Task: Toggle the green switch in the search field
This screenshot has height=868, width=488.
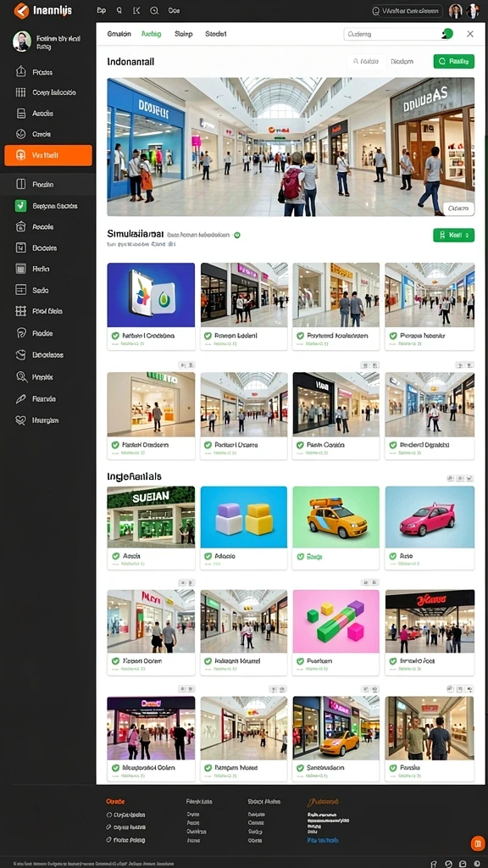Action: click(447, 34)
